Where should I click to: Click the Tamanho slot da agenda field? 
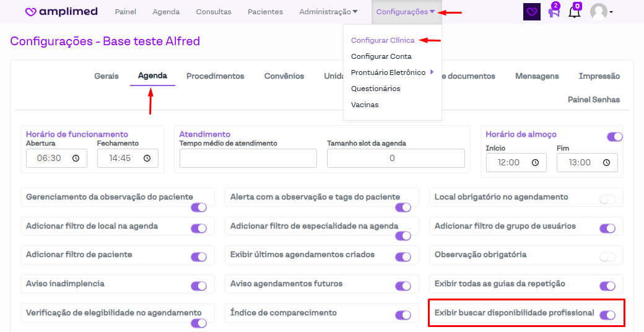[396, 159]
